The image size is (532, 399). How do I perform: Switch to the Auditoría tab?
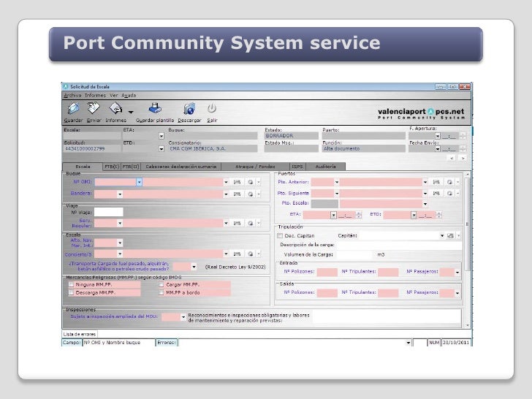pos(325,167)
